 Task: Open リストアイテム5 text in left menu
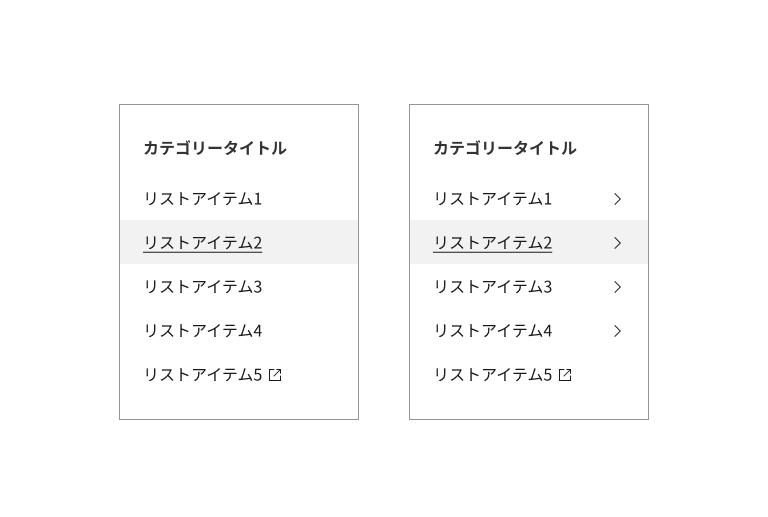coord(202,375)
